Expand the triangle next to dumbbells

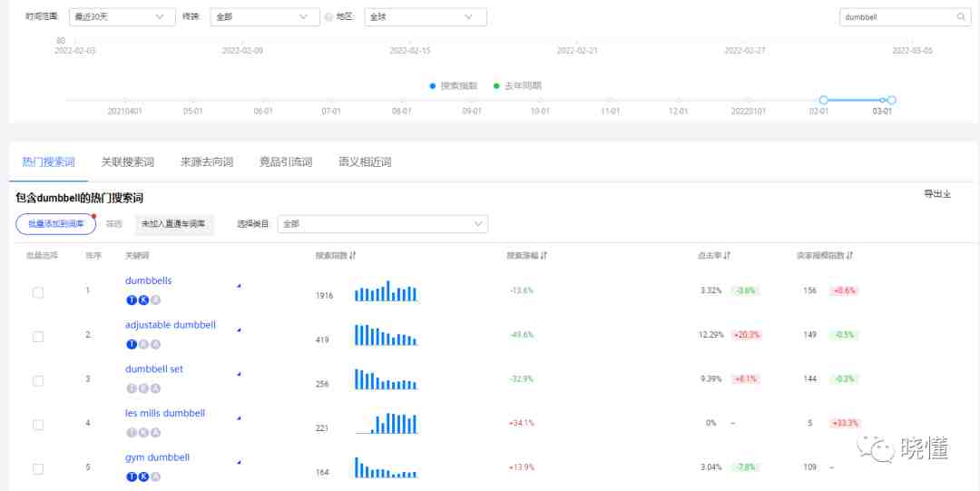point(239,286)
